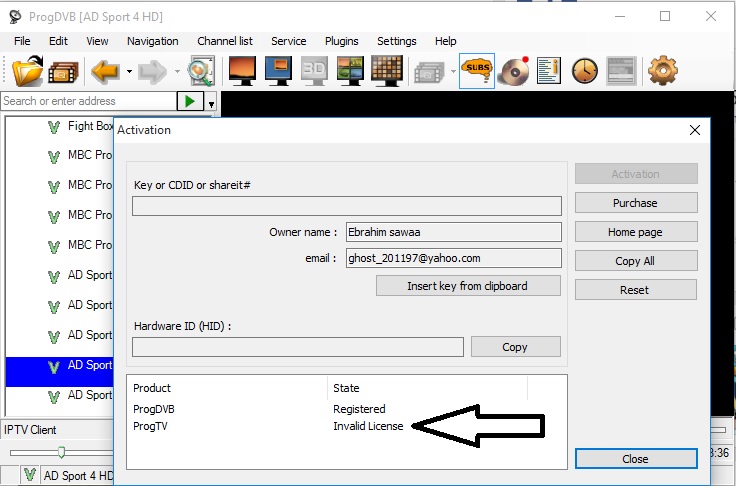736x486 pixels.
Task: Open the mosaic channel grid icon
Action: click(386, 71)
